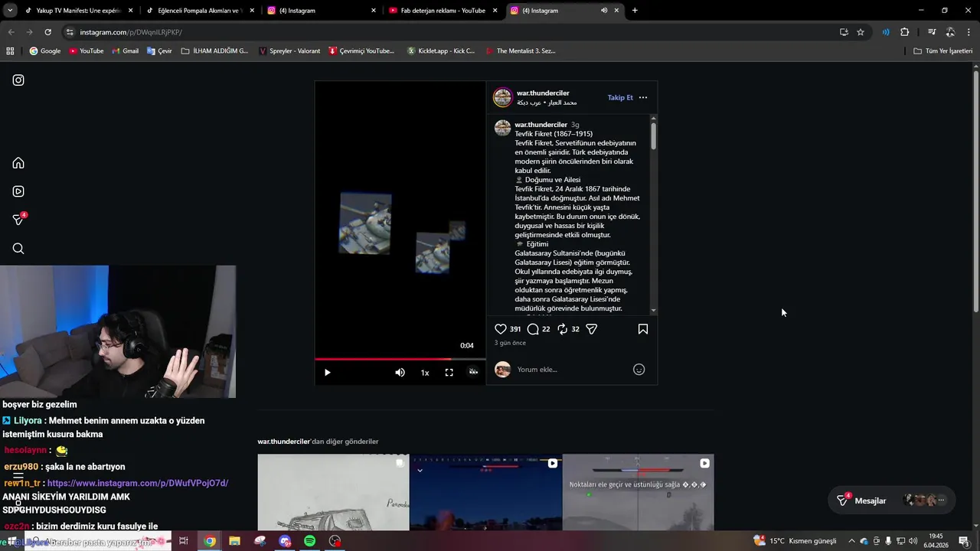This screenshot has height=551, width=980.
Task: Enter video fullscreen mode
Action: pyautogui.click(x=449, y=373)
